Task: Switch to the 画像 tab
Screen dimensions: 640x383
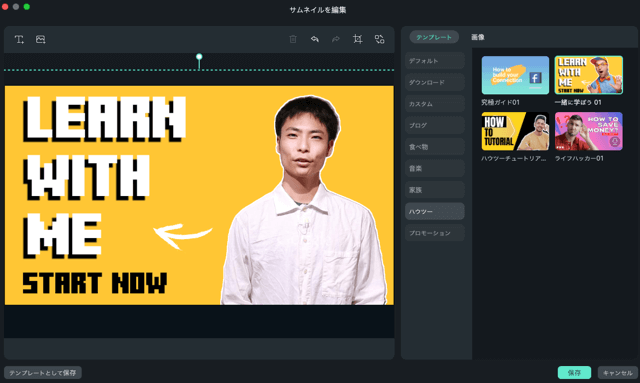Action: (x=478, y=37)
